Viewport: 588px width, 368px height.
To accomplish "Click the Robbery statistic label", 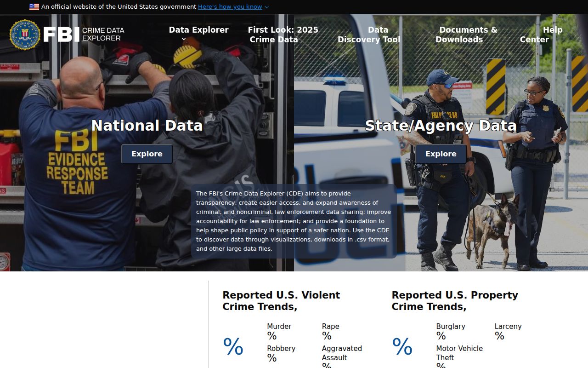I will [x=281, y=349].
